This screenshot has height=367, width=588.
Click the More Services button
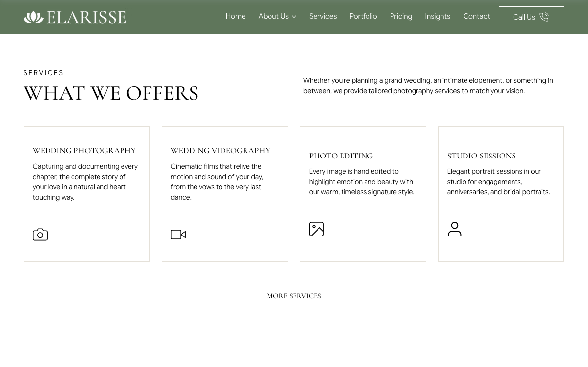click(x=294, y=296)
